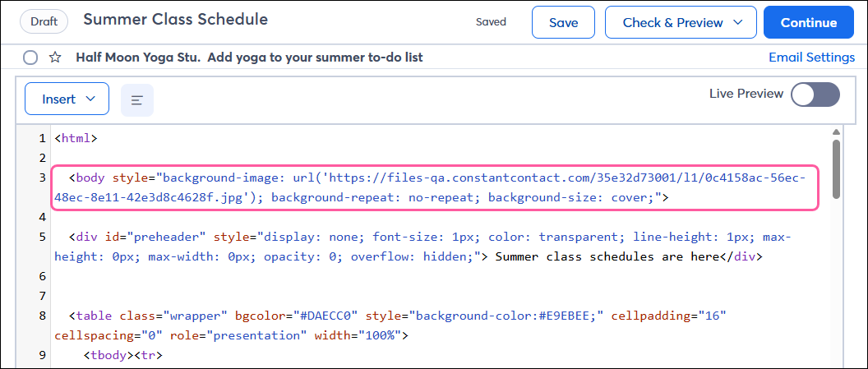Click the <tbody><tr> code line
The image size is (868, 369).
[122, 354]
